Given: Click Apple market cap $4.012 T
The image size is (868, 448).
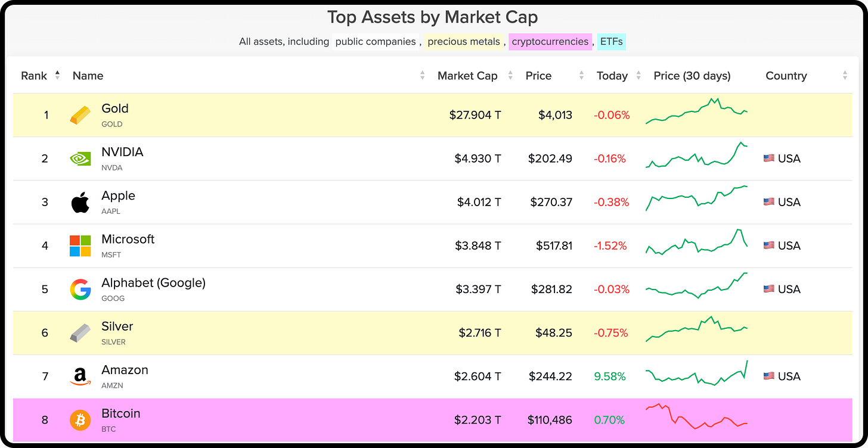Looking at the screenshot, I should click(479, 202).
